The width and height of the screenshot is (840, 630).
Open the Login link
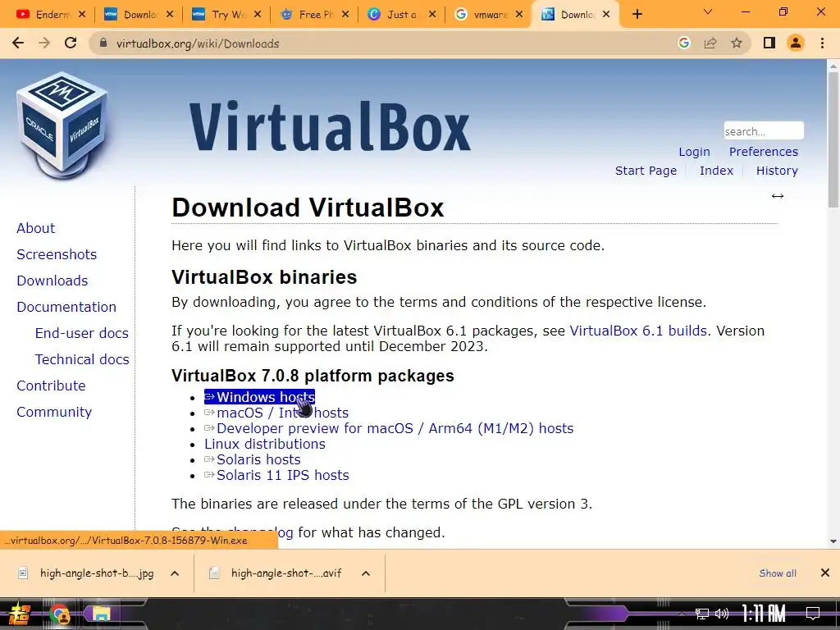click(x=694, y=152)
